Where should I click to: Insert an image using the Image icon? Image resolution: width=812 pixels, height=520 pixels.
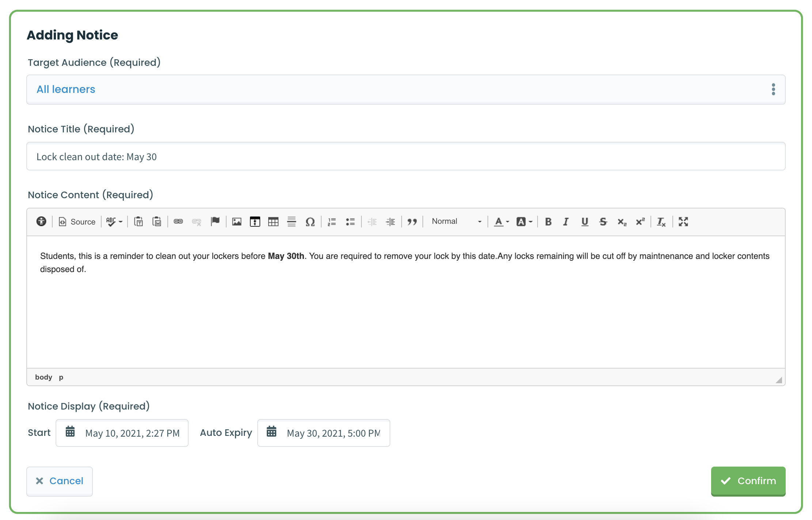237,222
